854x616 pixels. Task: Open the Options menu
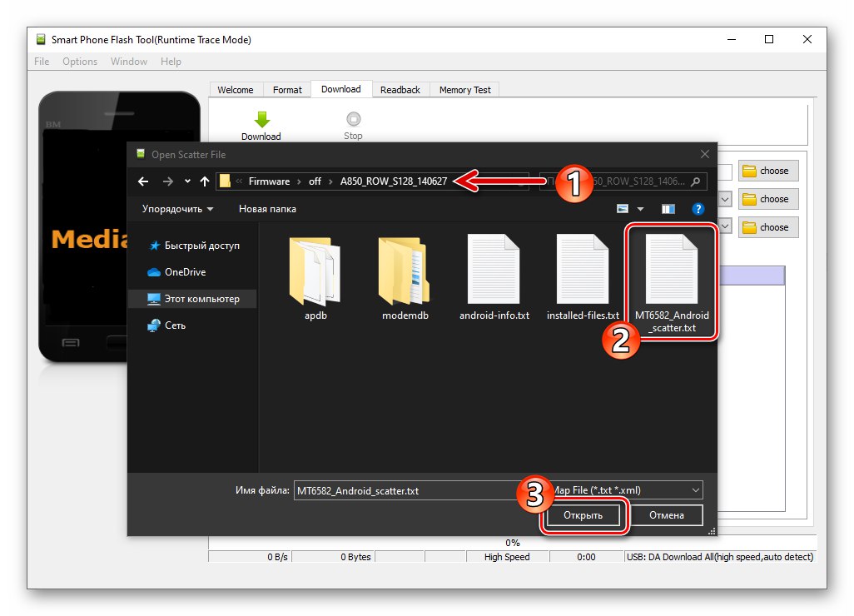pyautogui.click(x=80, y=62)
